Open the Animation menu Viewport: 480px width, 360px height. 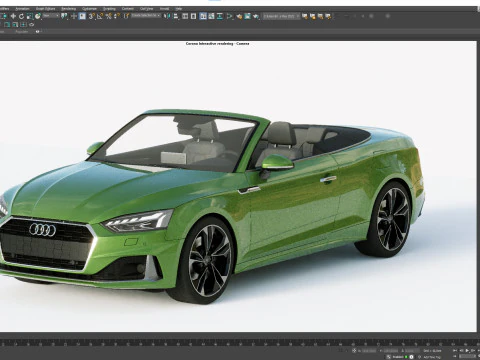click(22, 9)
